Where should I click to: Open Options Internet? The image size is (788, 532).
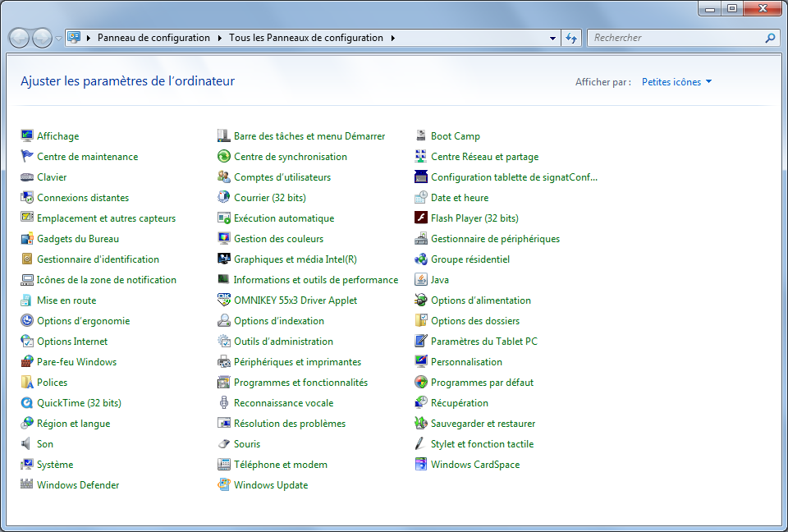[x=72, y=342]
